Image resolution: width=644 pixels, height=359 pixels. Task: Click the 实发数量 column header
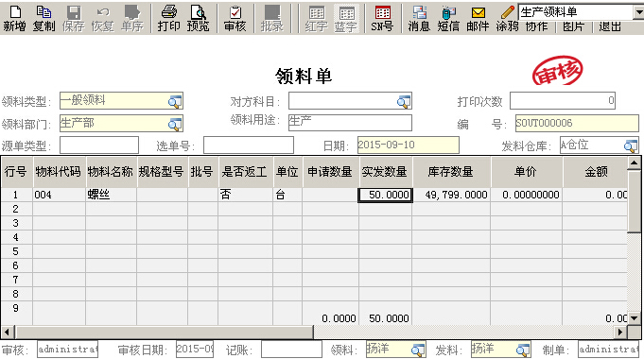[x=386, y=172]
